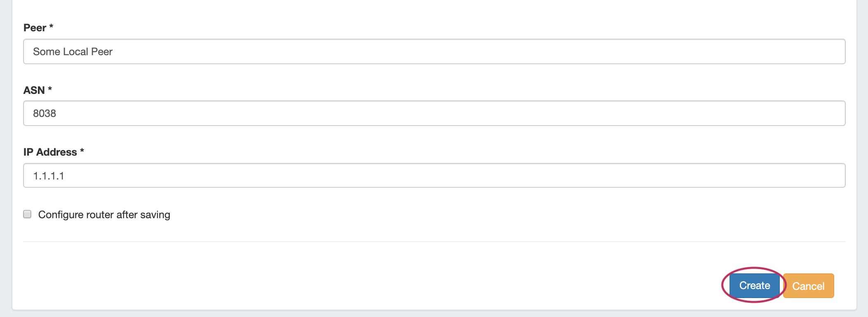Click the "ASN" field label
Image resolution: width=868 pixels, height=317 pixels.
34,90
